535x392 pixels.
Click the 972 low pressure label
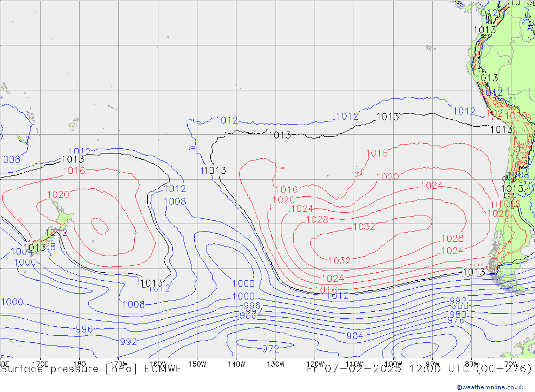271,349
